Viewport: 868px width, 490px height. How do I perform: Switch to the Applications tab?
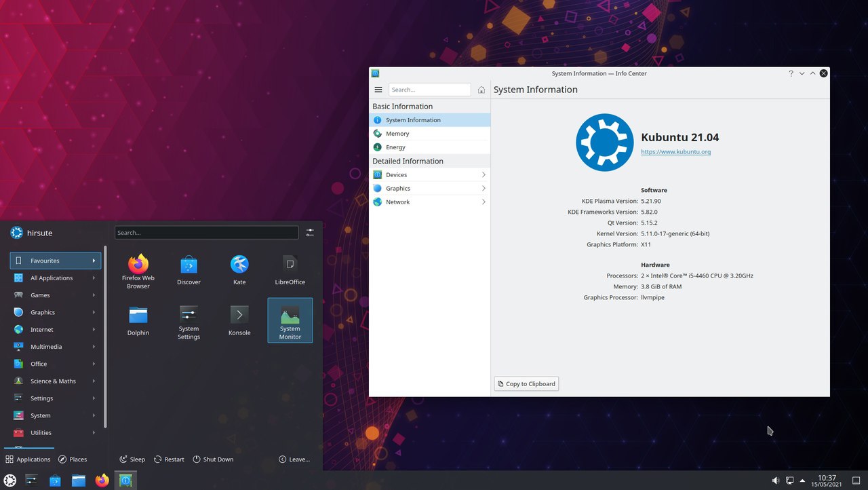28,459
